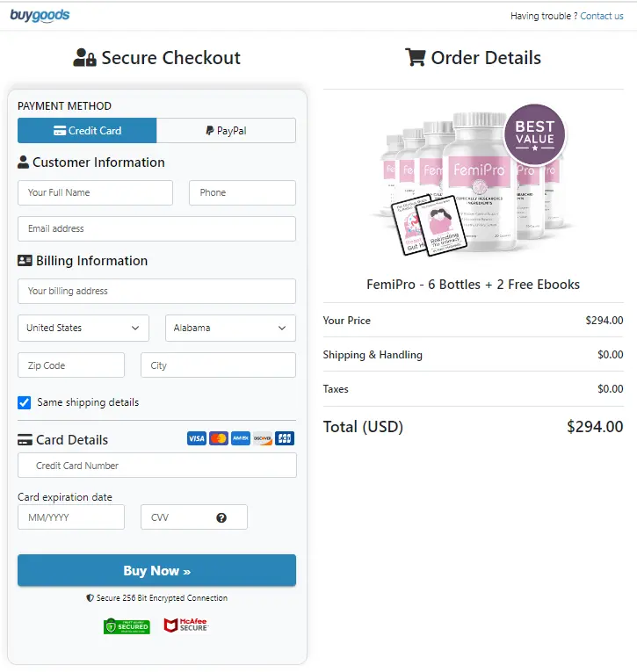Focus the Your Full Name field
637x672 pixels.
[95, 192]
